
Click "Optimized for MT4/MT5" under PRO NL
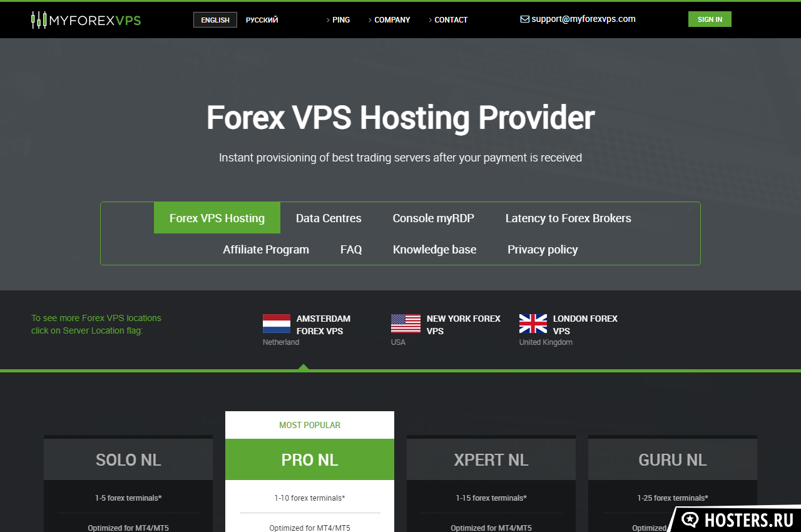point(310,528)
